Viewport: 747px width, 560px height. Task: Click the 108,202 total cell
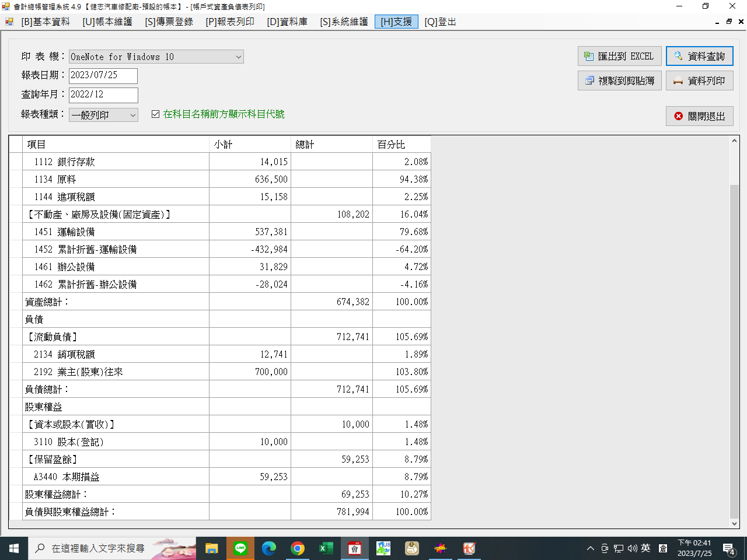331,214
